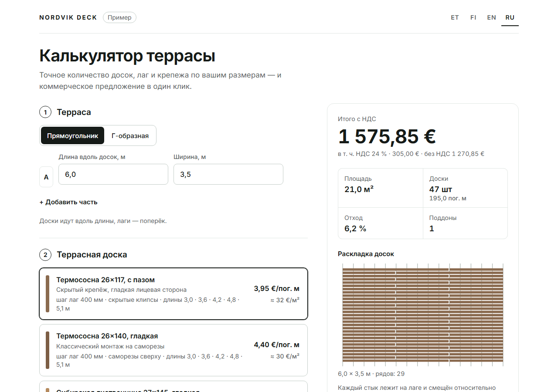
Task: Select the Термососна 26×117, с пазом board
Action: point(174,294)
